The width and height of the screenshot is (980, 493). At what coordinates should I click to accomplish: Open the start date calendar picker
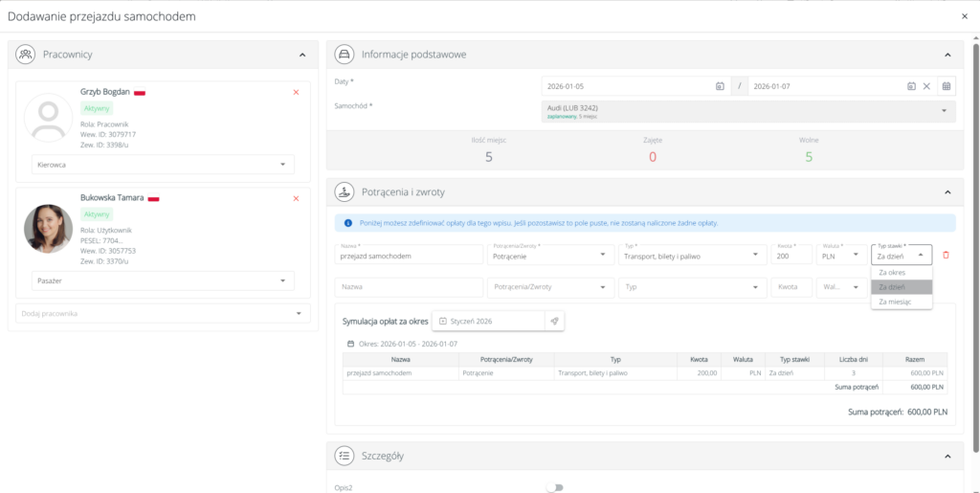720,86
